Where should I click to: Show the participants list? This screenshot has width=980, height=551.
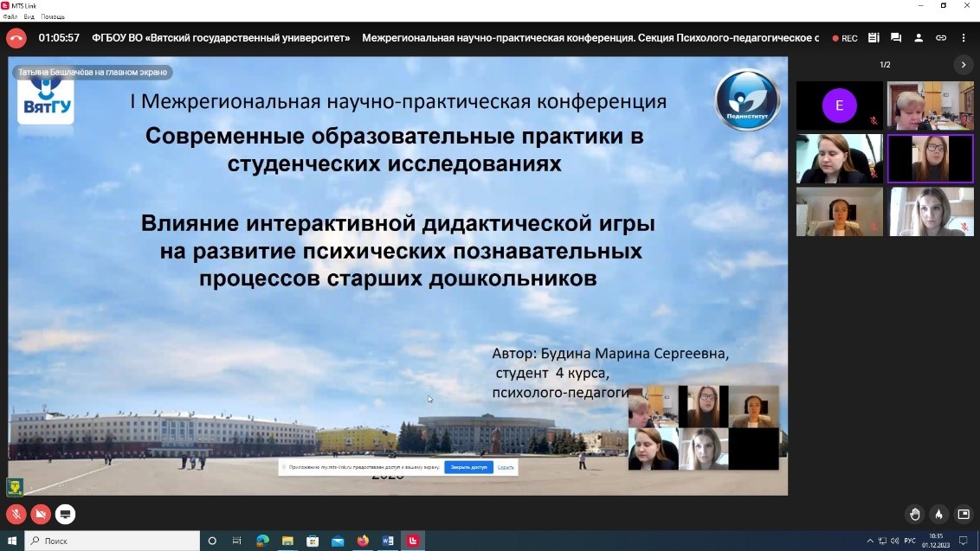coord(919,38)
